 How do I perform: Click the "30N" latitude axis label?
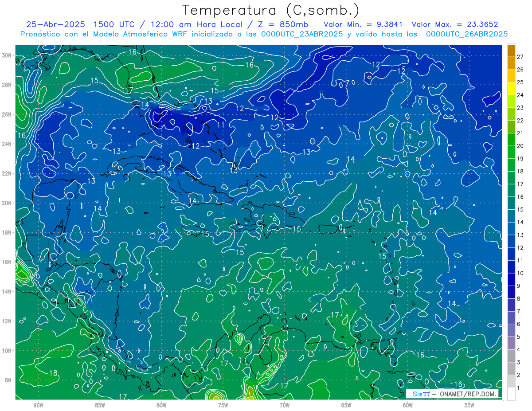coord(8,55)
